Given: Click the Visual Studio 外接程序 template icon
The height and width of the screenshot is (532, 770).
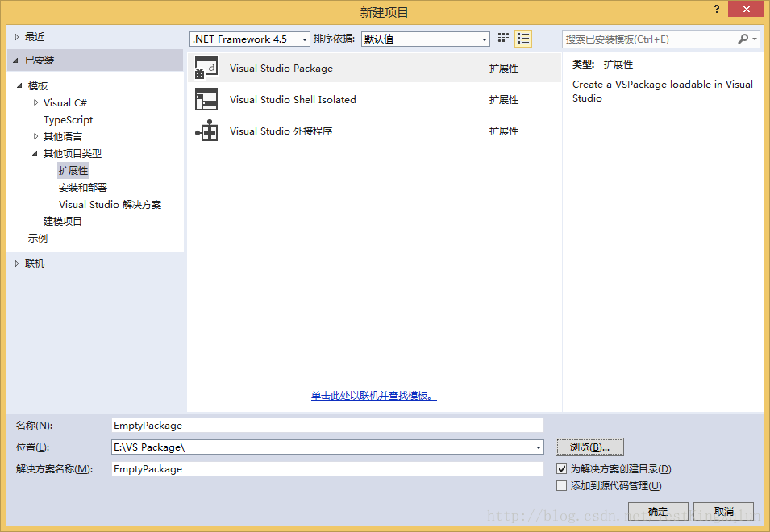Looking at the screenshot, I should click(x=206, y=131).
